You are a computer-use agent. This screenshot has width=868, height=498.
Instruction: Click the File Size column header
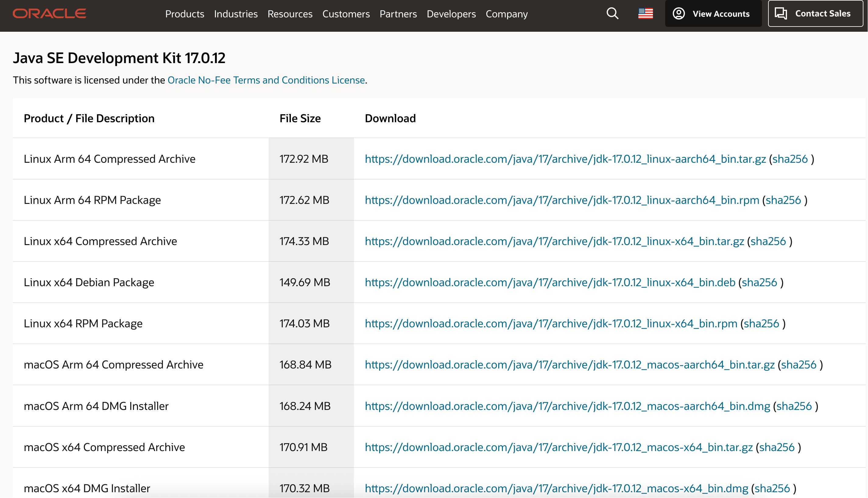pyautogui.click(x=300, y=118)
